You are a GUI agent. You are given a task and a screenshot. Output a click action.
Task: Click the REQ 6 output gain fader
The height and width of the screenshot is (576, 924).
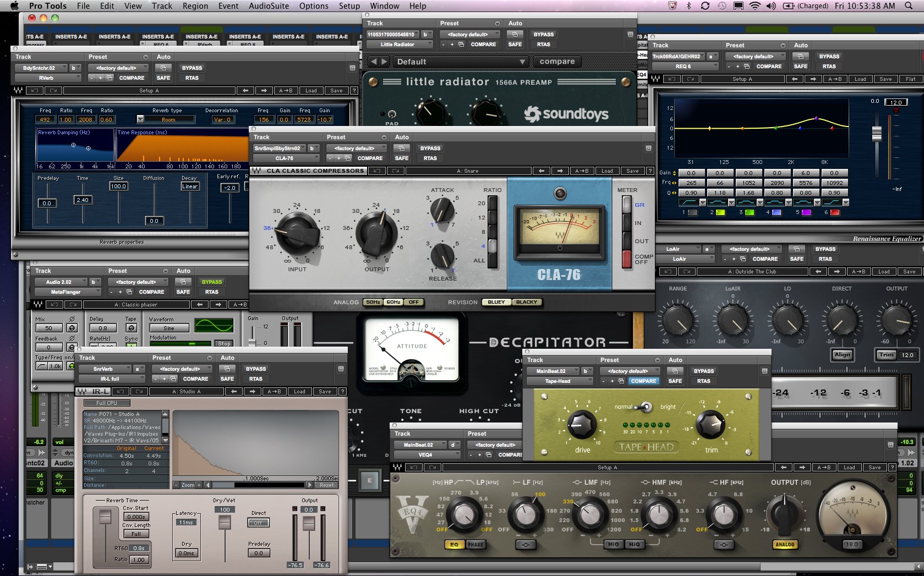[877, 133]
